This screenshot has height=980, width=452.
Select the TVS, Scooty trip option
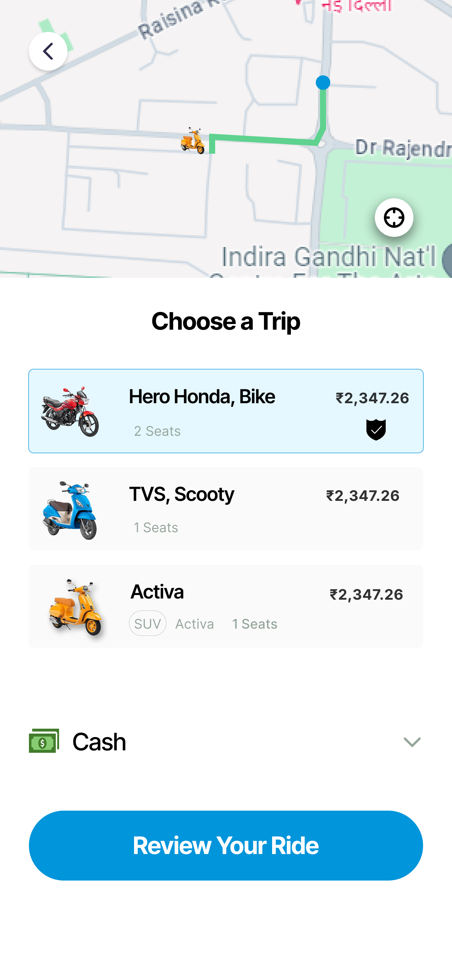(x=226, y=509)
